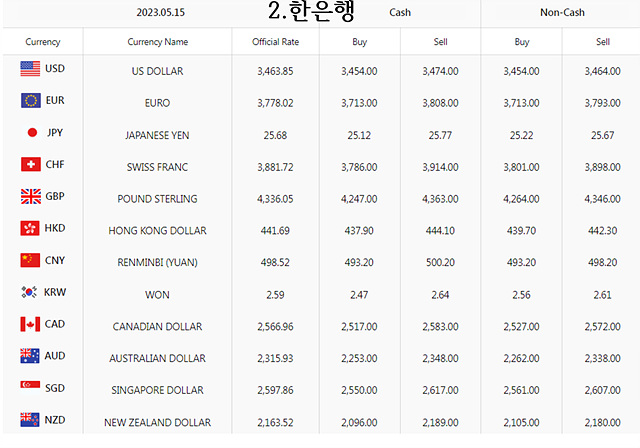Click the Hong Kong flag icon

coord(30,228)
